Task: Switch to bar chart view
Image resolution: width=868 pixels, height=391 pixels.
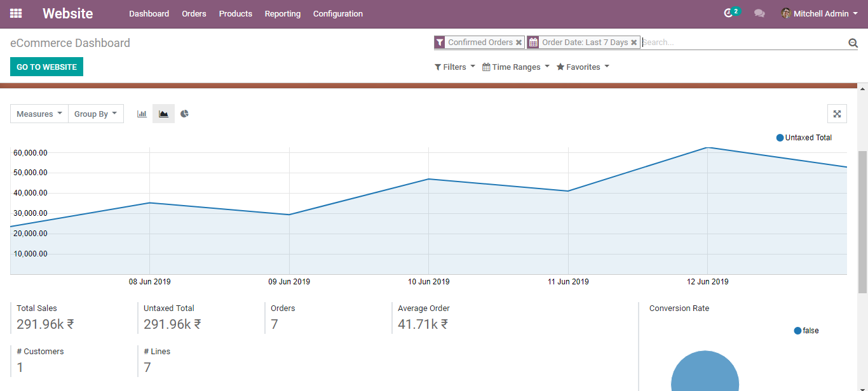Action: 142,114
